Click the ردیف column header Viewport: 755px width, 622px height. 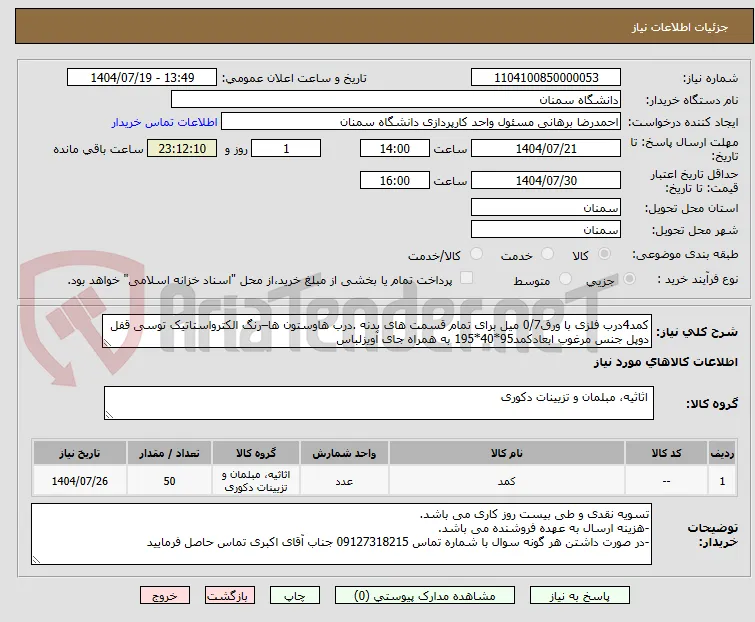point(722,453)
